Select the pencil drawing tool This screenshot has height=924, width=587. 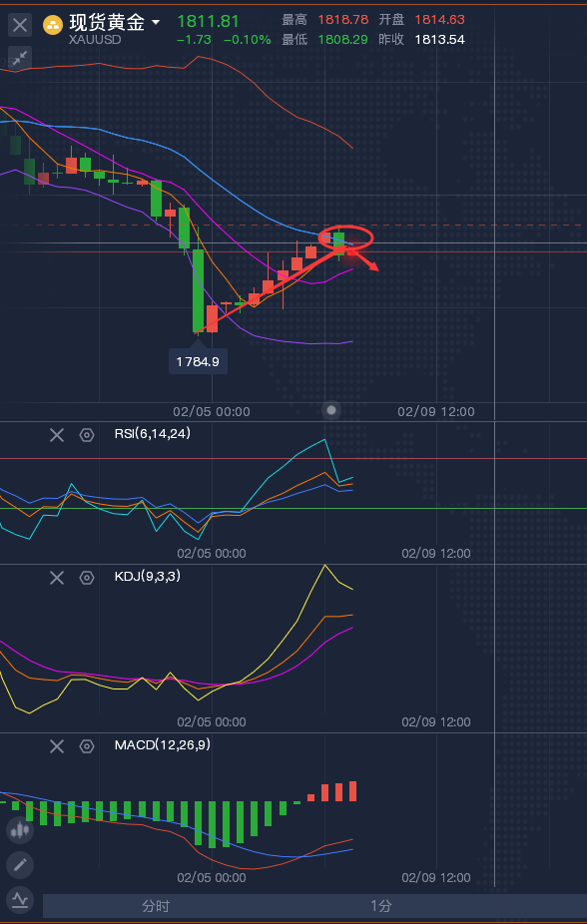click(20, 865)
